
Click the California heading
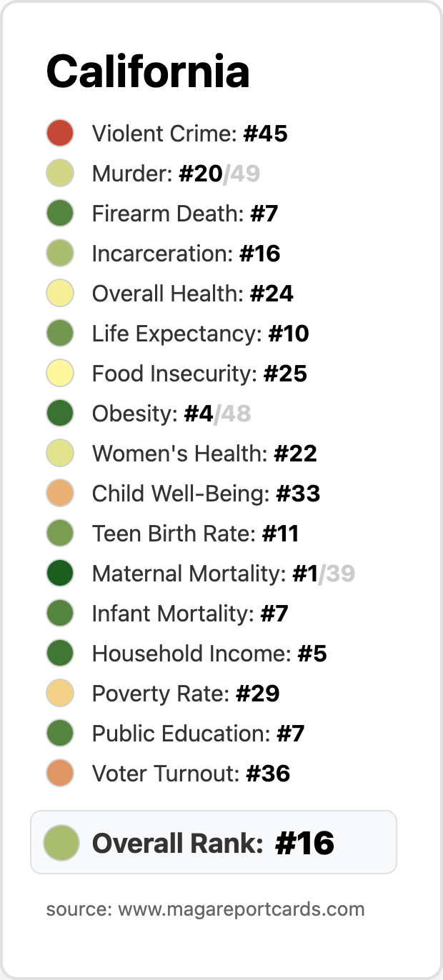[x=148, y=71]
